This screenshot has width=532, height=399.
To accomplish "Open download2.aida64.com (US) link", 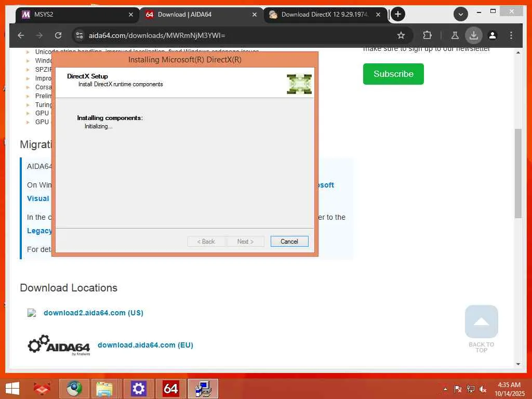I will [x=94, y=313].
